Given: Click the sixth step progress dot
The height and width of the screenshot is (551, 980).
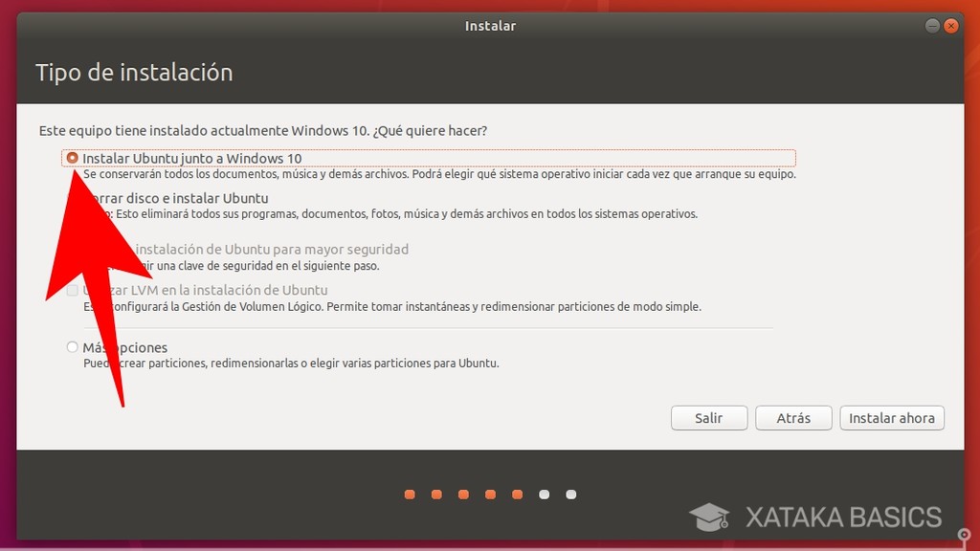Looking at the screenshot, I should pos(544,495).
